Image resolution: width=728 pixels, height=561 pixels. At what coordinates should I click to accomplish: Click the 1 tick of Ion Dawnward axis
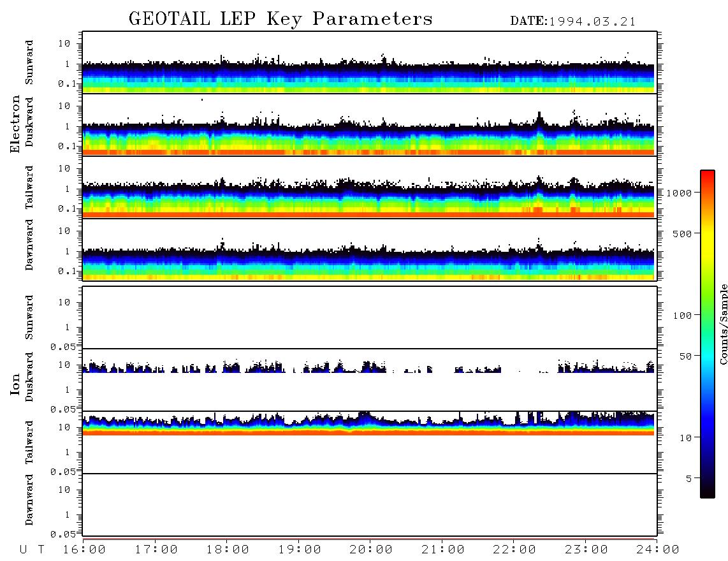pos(68,514)
